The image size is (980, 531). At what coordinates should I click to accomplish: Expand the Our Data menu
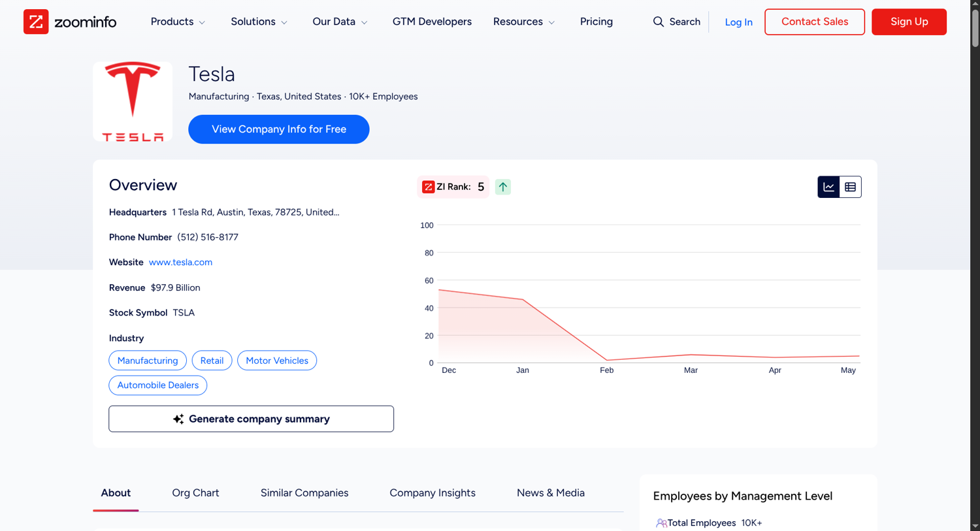point(340,22)
